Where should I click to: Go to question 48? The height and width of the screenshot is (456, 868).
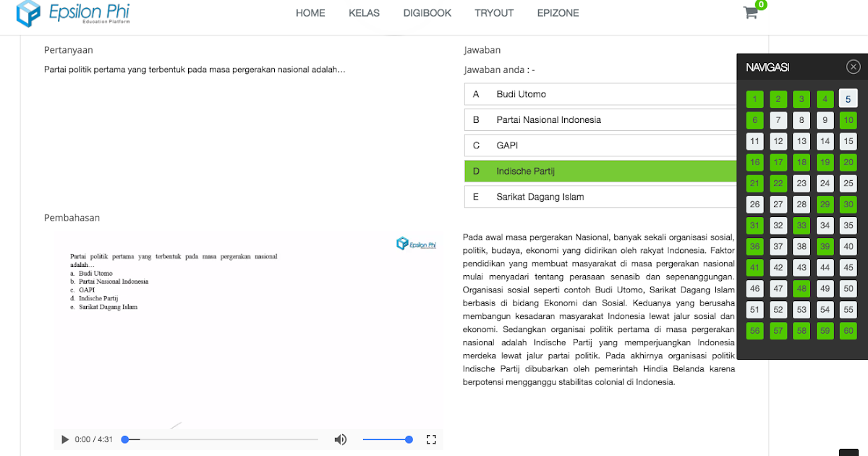click(801, 288)
